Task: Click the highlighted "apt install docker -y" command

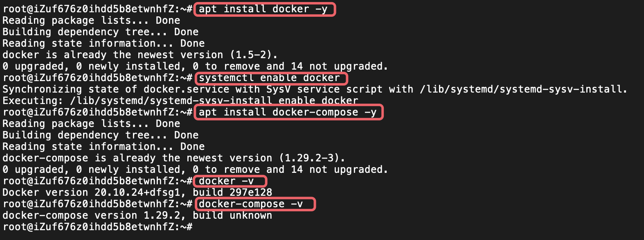Action: (x=263, y=9)
